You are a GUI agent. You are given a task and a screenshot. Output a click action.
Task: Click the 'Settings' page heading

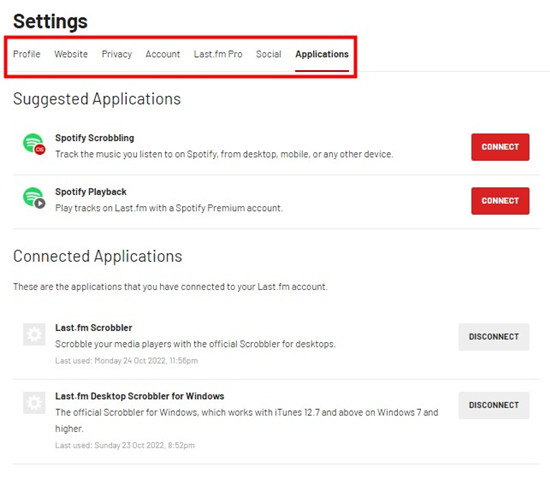[51, 21]
